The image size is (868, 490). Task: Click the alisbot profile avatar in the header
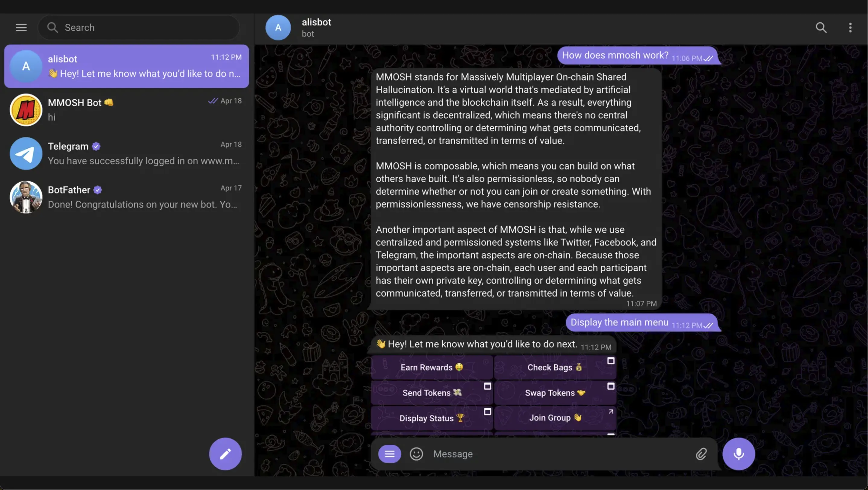coord(278,28)
